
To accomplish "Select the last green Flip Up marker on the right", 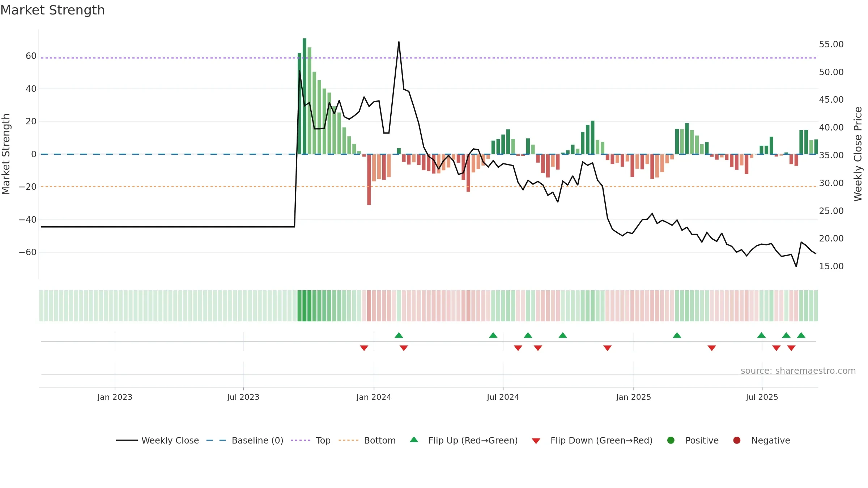I will click(x=801, y=335).
